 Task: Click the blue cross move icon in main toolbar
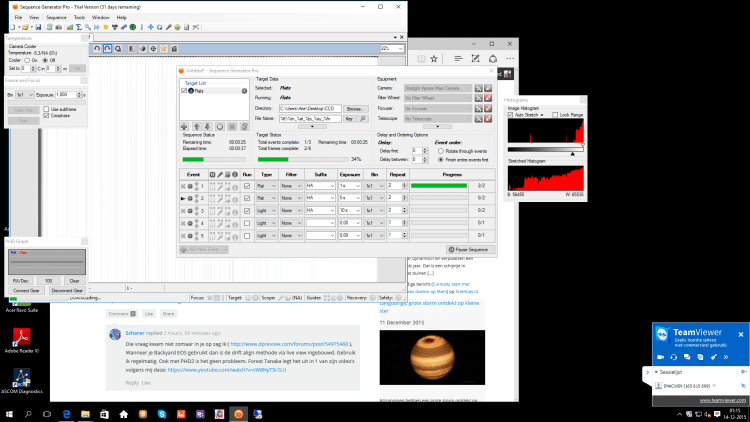151,27
